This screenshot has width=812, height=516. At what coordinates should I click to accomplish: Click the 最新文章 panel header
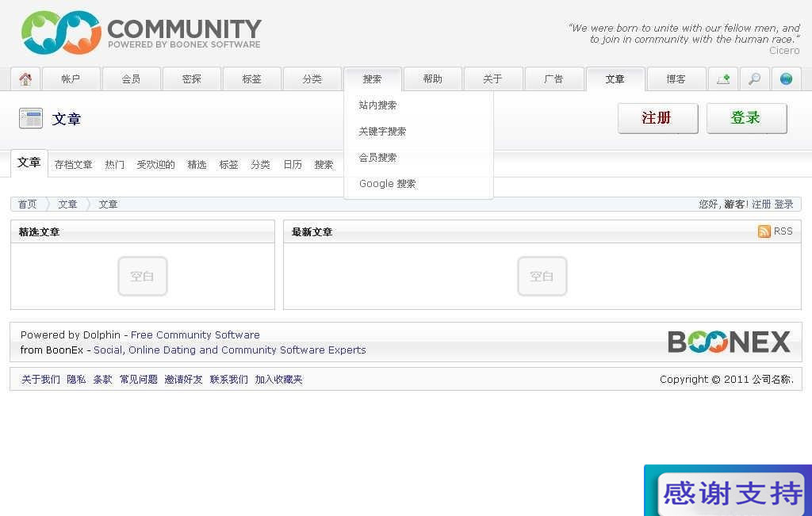click(x=542, y=232)
